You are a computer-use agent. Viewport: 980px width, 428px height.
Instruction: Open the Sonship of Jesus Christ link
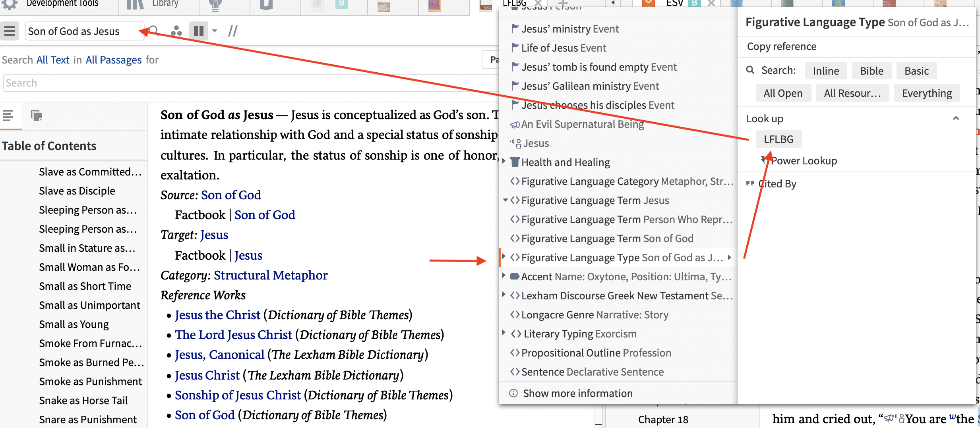238,395
